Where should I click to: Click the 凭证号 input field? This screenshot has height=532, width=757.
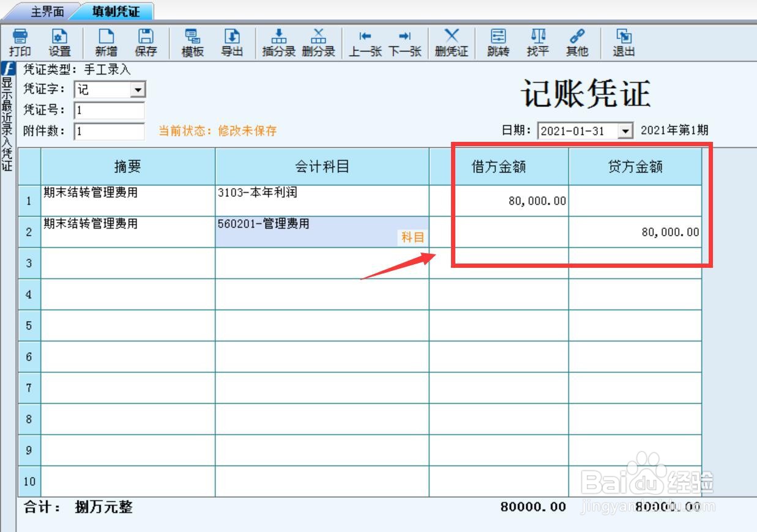[110, 111]
